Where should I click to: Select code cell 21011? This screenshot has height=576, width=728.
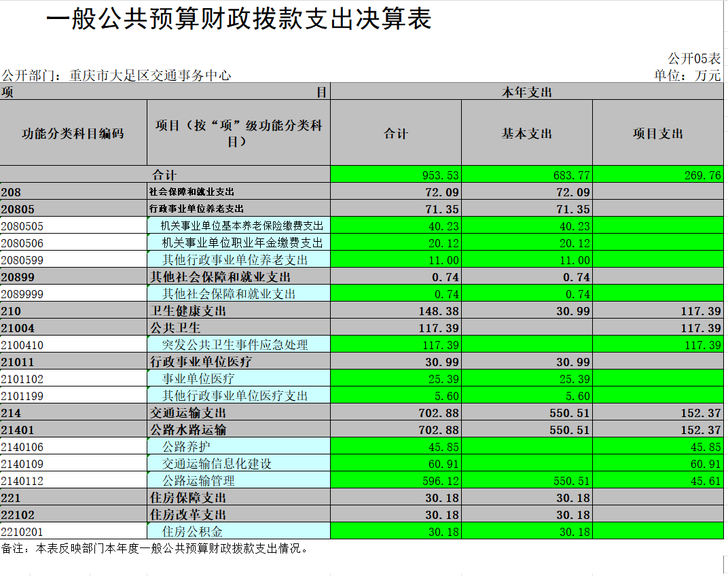(x=73, y=362)
